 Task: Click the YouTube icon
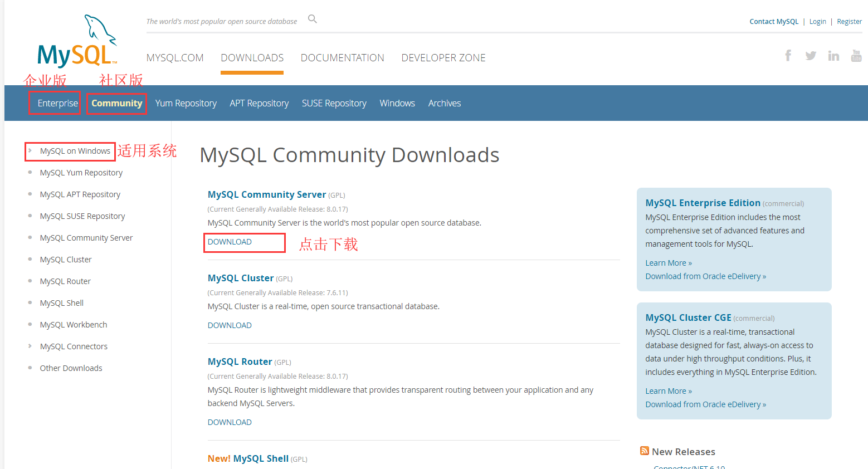coord(856,55)
